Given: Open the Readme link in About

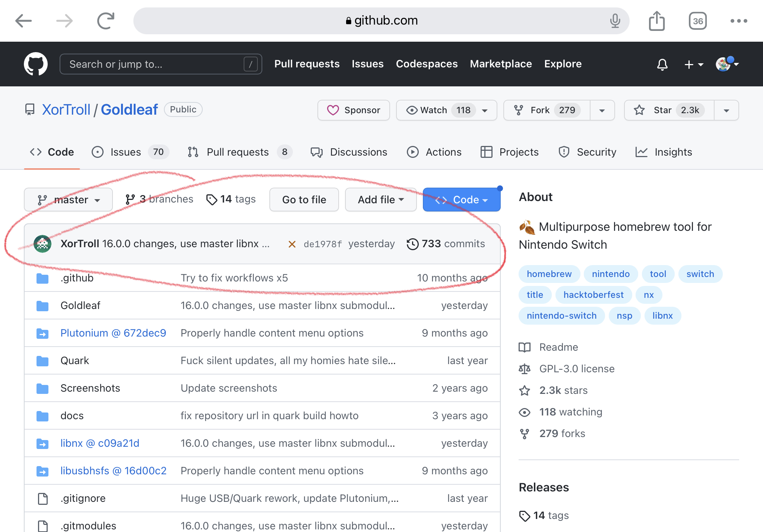Looking at the screenshot, I should point(549,347).
